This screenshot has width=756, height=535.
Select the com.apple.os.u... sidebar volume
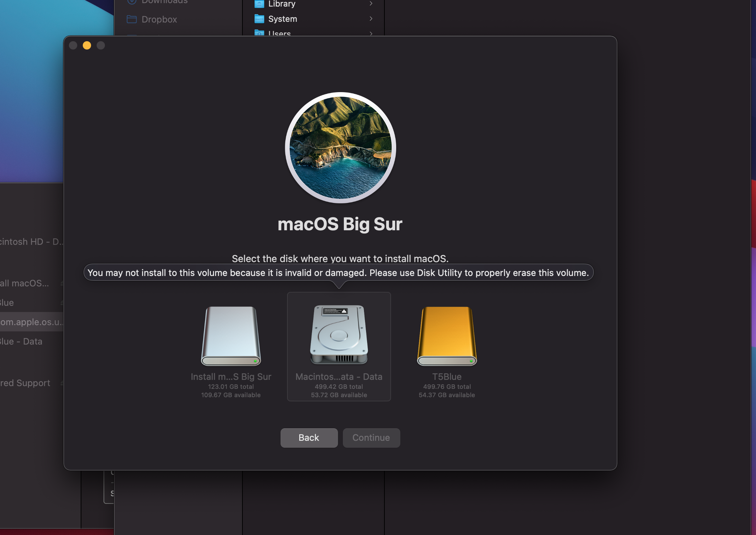[31, 322]
